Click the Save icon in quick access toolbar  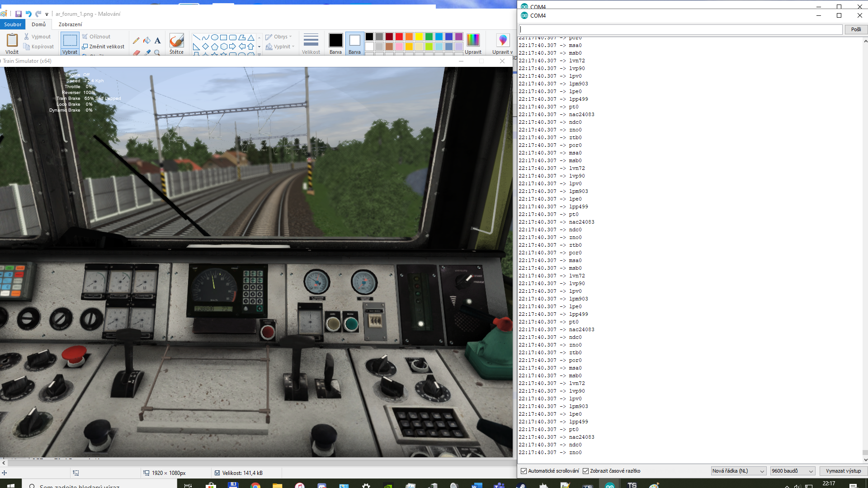(x=19, y=14)
